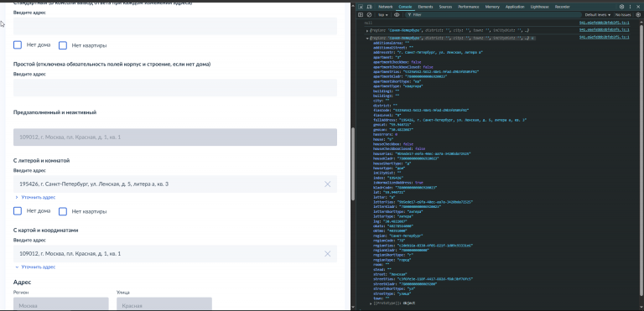Focus the console Filter field
Viewport: 644px width, 311px height.
coord(493,15)
